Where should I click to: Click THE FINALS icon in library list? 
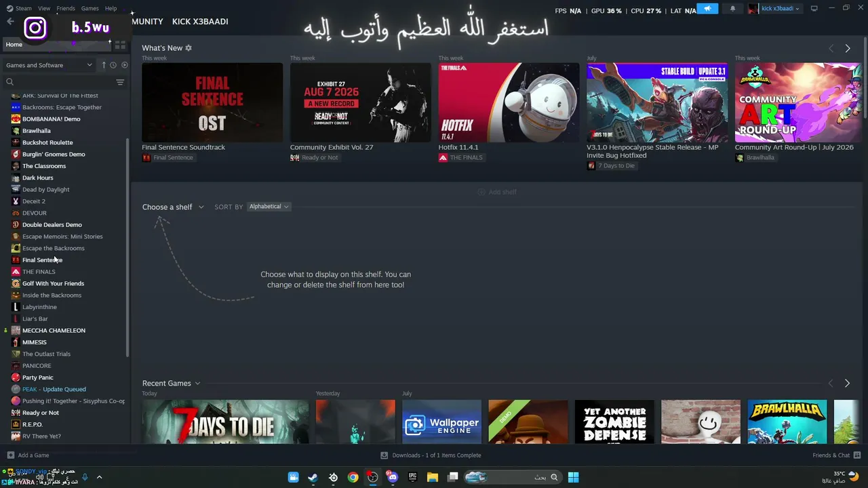click(16, 272)
